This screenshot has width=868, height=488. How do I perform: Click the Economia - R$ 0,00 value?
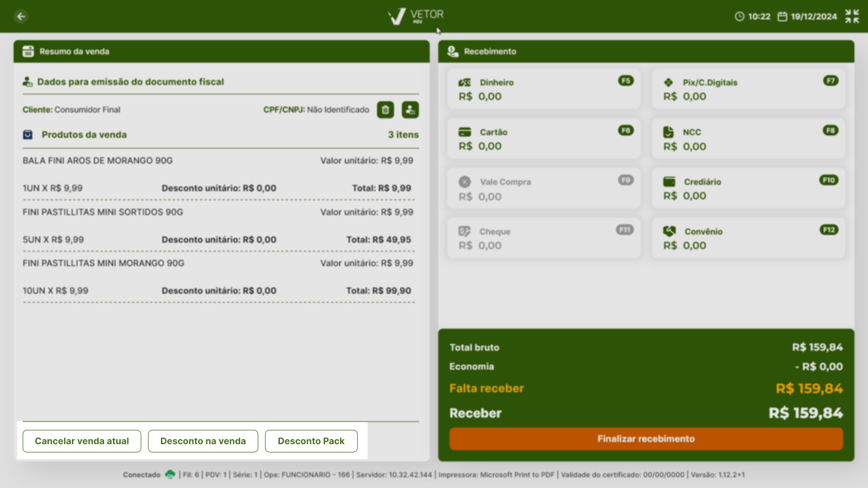point(819,366)
